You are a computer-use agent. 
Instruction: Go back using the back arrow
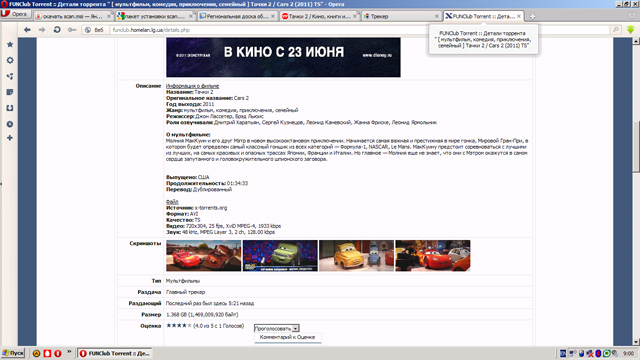pyautogui.click(x=27, y=30)
